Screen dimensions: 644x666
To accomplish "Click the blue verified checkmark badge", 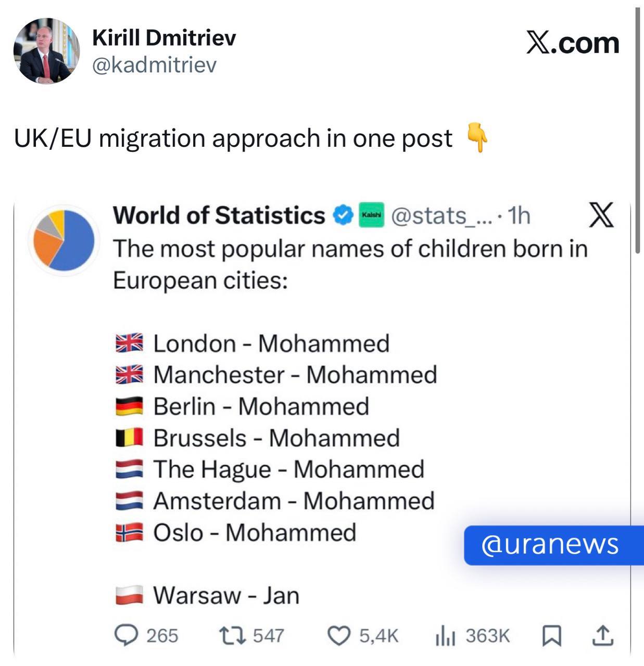I will click(343, 215).
